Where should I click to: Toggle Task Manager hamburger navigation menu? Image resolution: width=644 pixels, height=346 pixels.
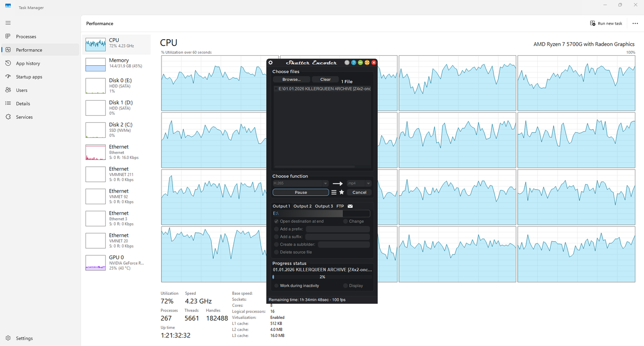pyautogui.click(x=8, y=23)
